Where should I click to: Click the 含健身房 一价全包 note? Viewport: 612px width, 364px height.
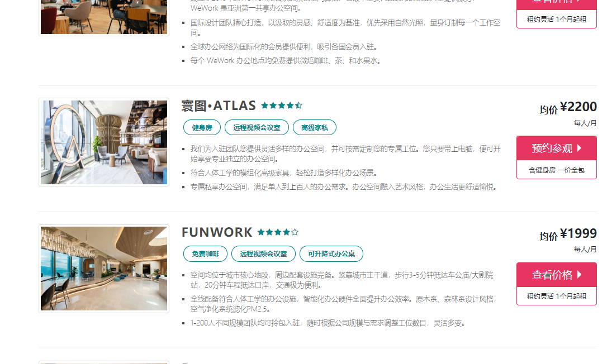[557, 170]
